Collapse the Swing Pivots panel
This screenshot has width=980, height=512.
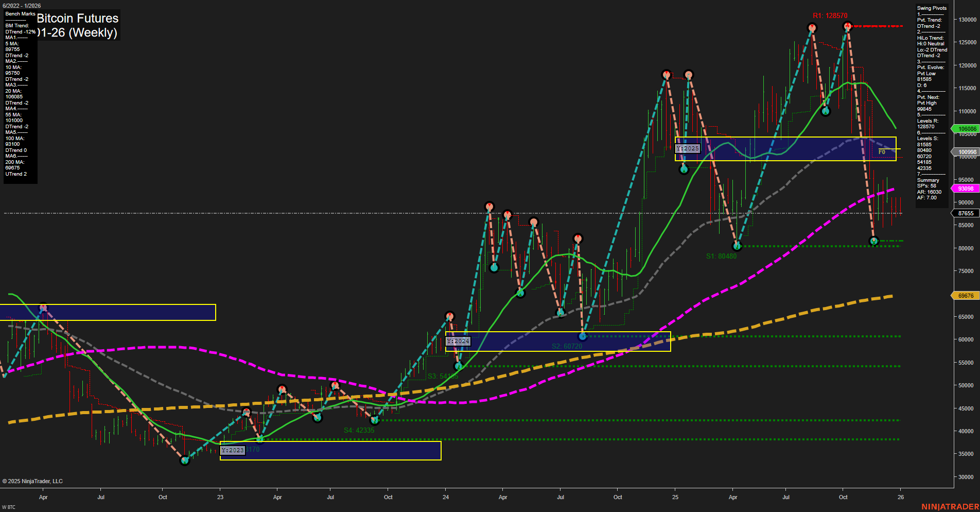point(931,8)
